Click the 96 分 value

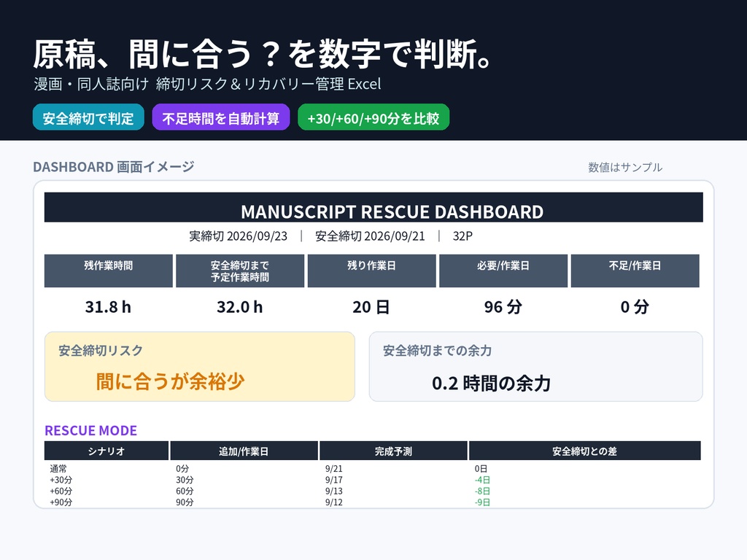coord(503,307)
